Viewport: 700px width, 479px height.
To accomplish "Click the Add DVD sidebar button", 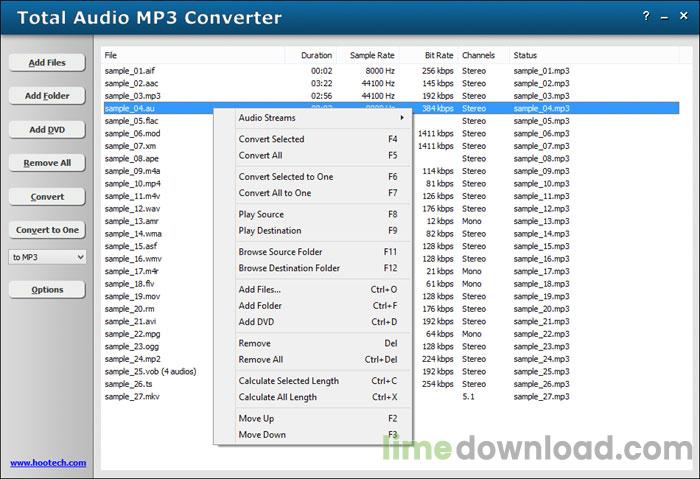I will [x=47, y=129].
